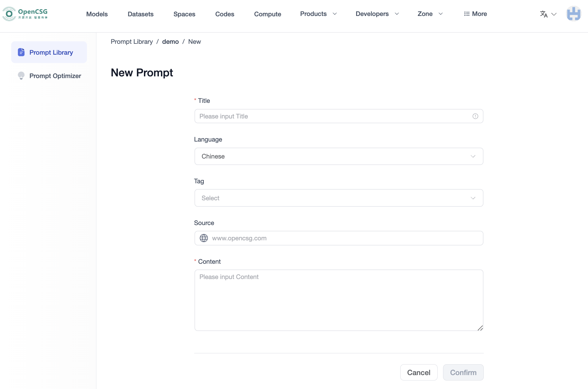588x389 pixels.
Task: Click the Prompt Library breadcrumb link
Action: [x=132, y=41]
